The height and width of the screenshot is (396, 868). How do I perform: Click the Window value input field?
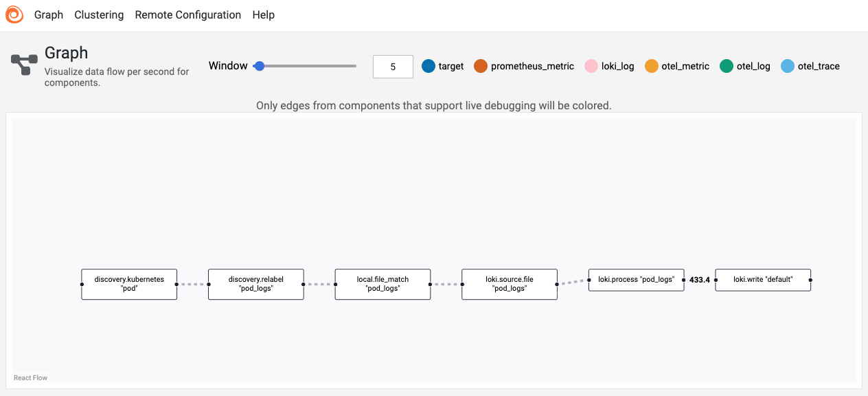pyautogui.click(x=393, y=67)
